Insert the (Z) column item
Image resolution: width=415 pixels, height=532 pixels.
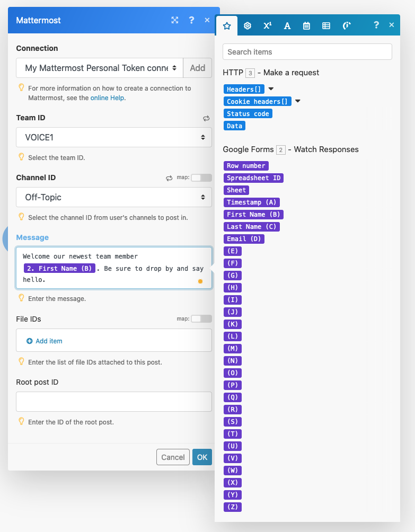pos(233,507)
